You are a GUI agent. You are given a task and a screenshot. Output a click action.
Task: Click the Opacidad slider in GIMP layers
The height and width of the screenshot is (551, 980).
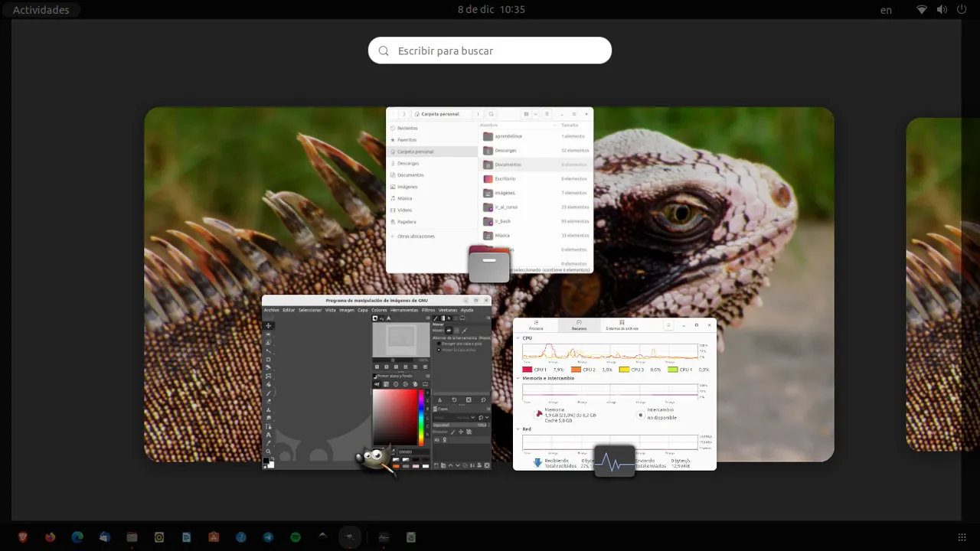(x=462, y=425)
